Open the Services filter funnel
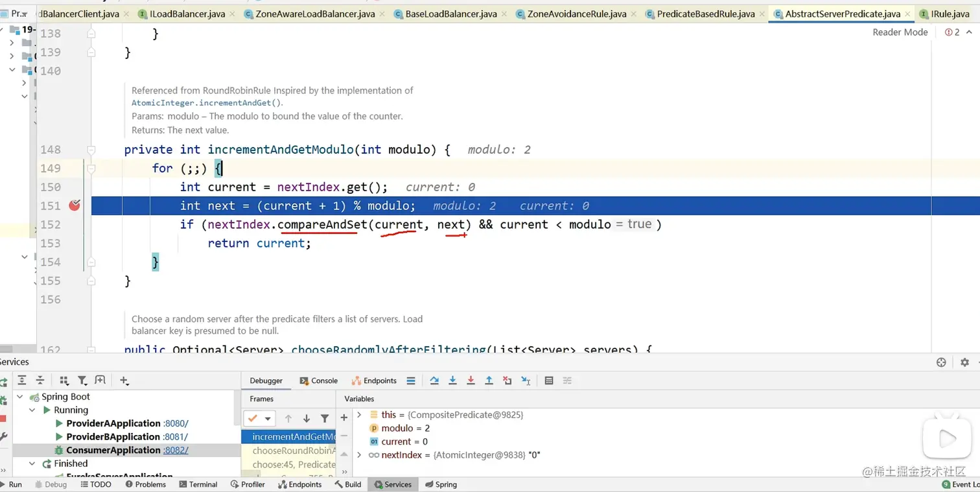980x492 pixels. tap(82, 381)
